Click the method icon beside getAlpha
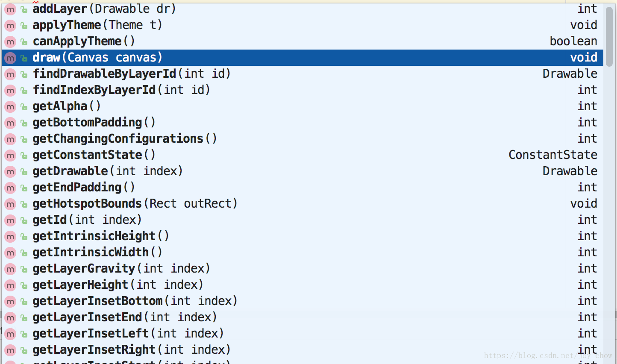The height and width of the screenshot is (364, 617). click(x=10, y=107)
